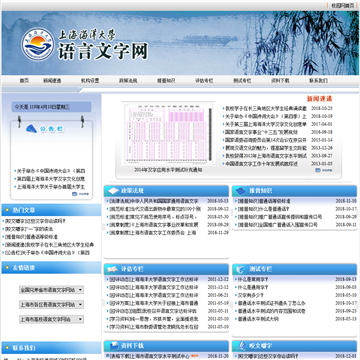This screenshot has height=360, width=360.
Task: Open news 关于举办《中国诗词大会》 dated 2018-10-19
Action: 266,116
